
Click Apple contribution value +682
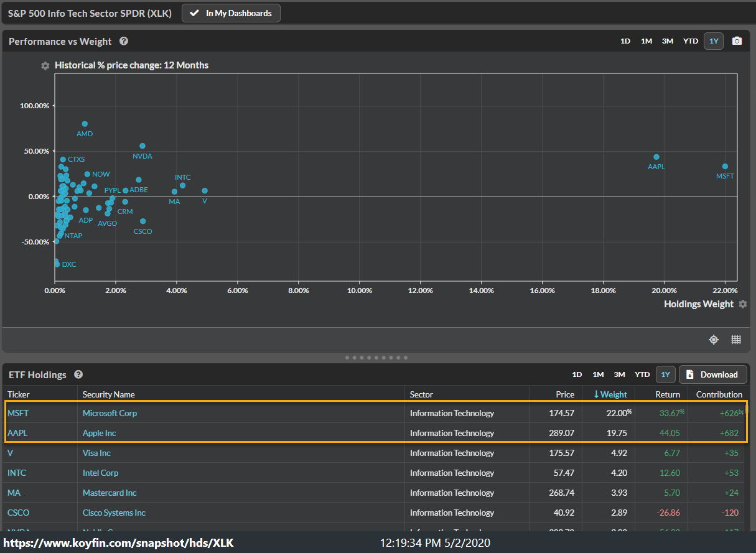coord(728,433)
